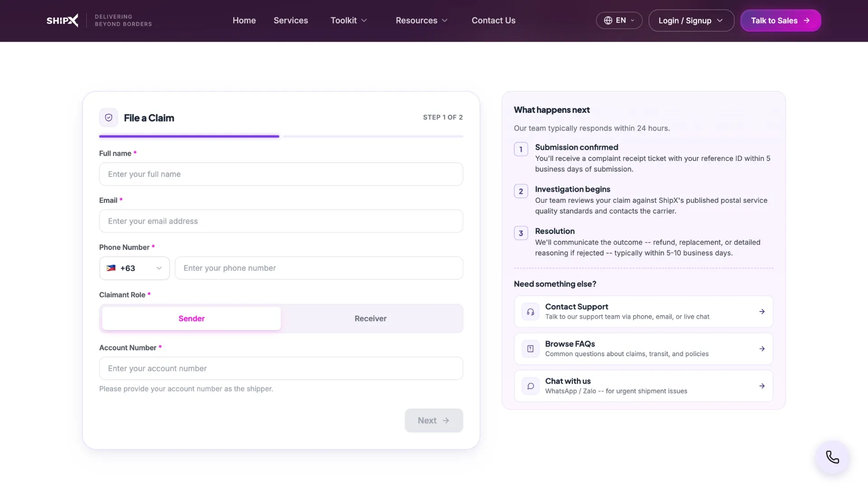Open the +63 country code dropdown
Viewport: 868px width, 488px height.
(134, 268)
